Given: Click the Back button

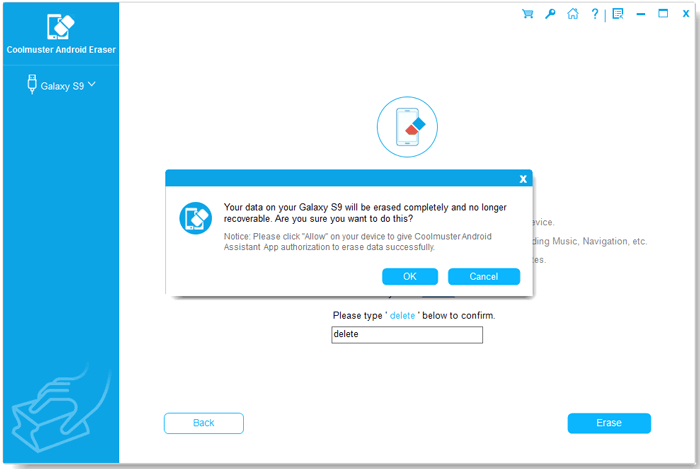Looking at the screenshot, I should coord(204,423).
